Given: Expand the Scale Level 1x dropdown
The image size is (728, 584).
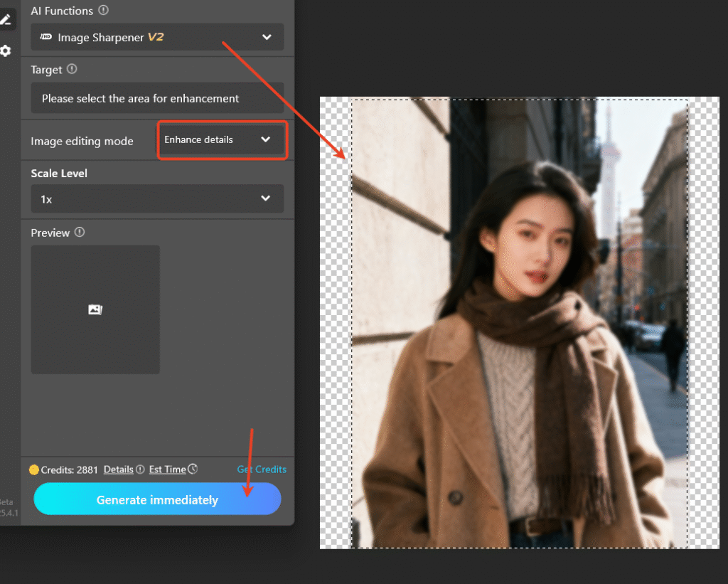Looking at the screenshot, I should (156, 198).
